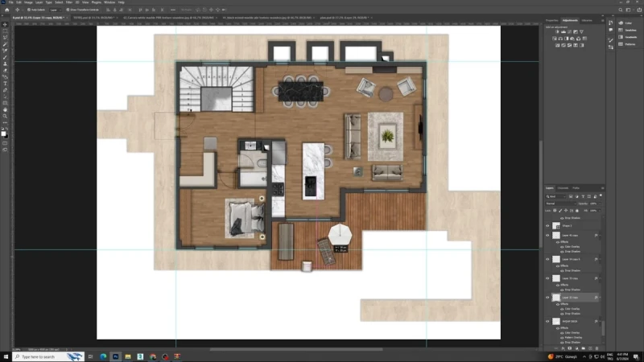Add a Channel Mixer adjustment
Screen dimensions: 644x362
578,39
